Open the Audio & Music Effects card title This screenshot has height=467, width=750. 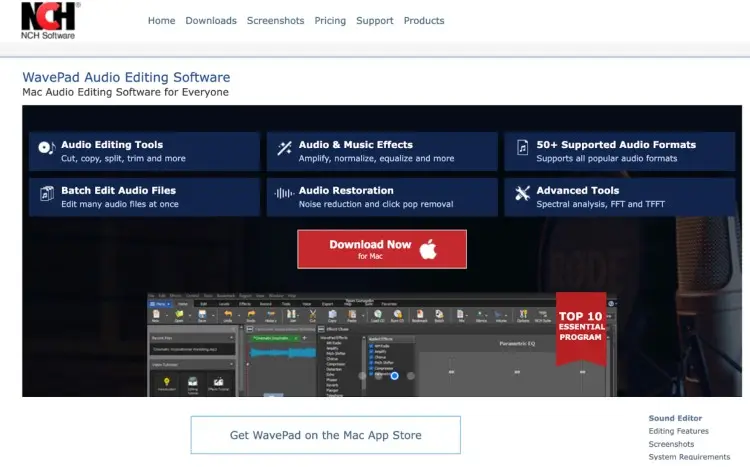[x=356, y=145]
